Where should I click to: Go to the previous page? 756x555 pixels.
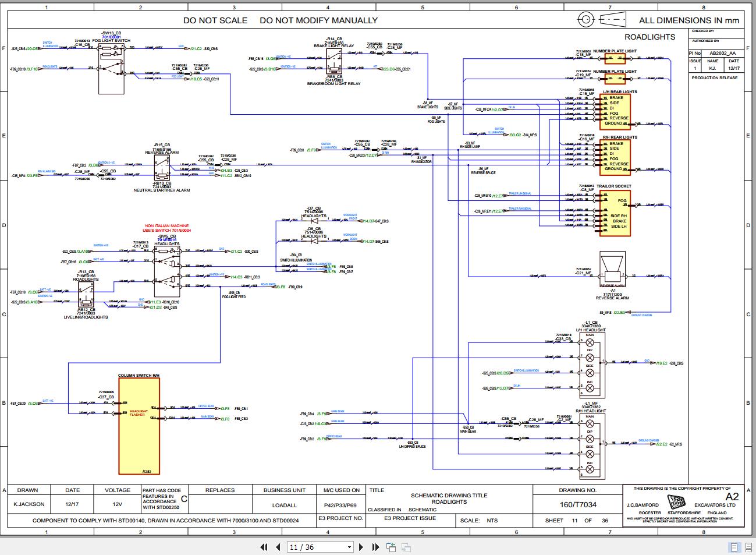click(278, 547)
